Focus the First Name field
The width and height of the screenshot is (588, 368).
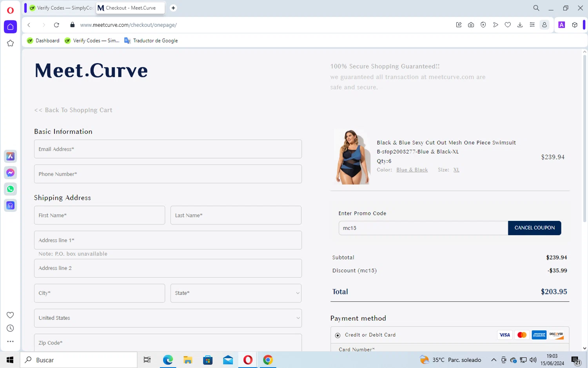[100, 215]
